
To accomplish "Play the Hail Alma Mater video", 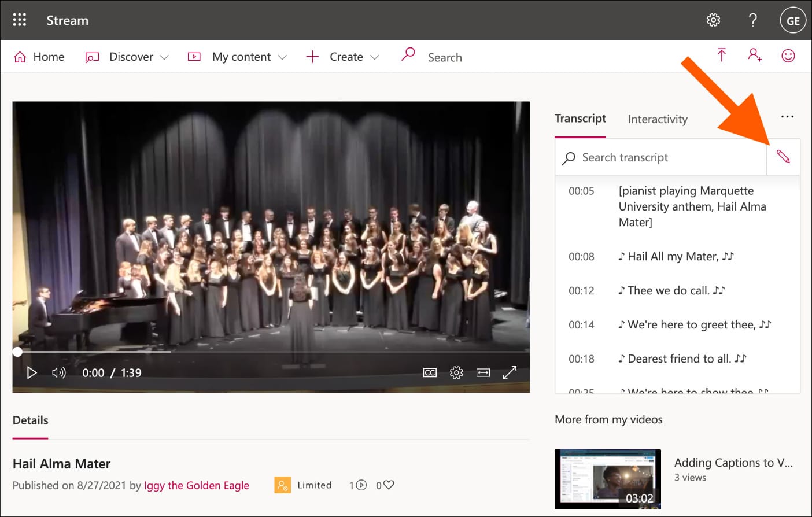I will (x=32, y=373).
